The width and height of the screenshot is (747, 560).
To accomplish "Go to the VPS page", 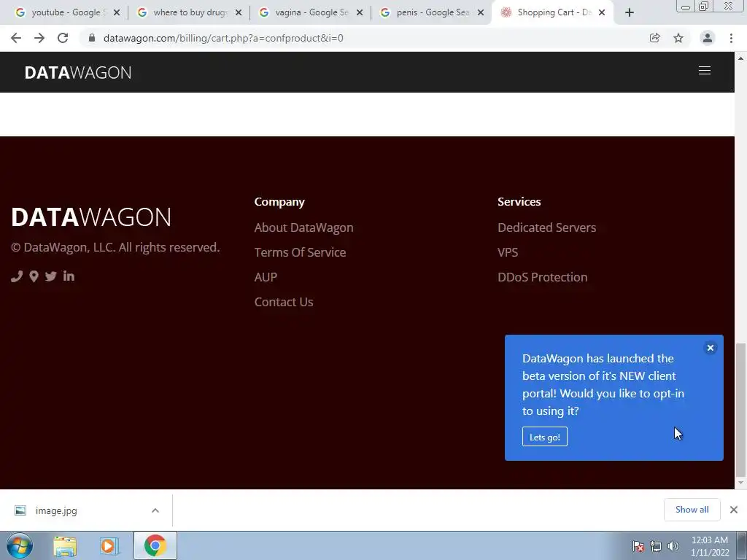I will click(508, 252).
